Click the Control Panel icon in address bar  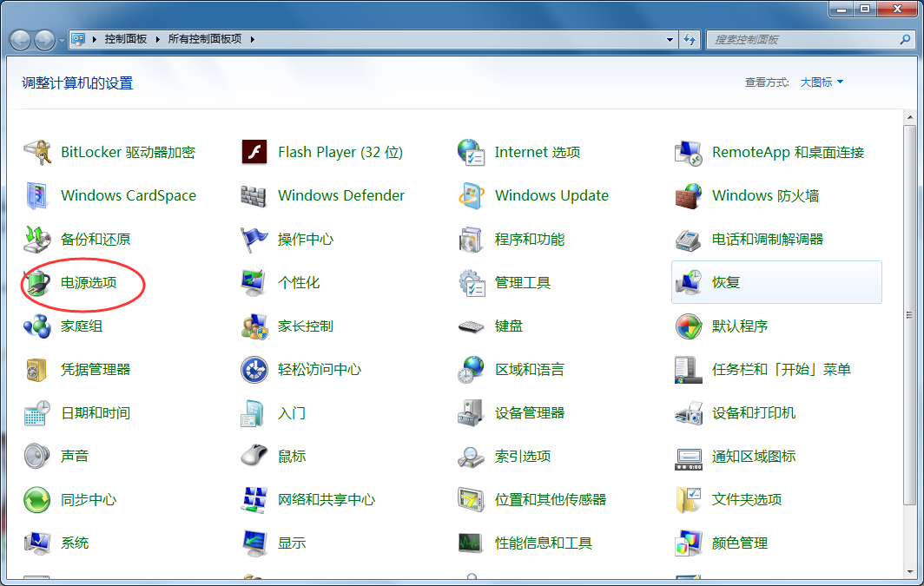(x=78, y=39)
